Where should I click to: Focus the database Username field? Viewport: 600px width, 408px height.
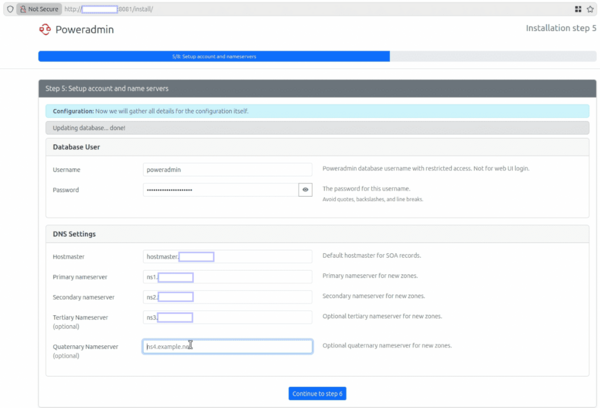[228, 170]
